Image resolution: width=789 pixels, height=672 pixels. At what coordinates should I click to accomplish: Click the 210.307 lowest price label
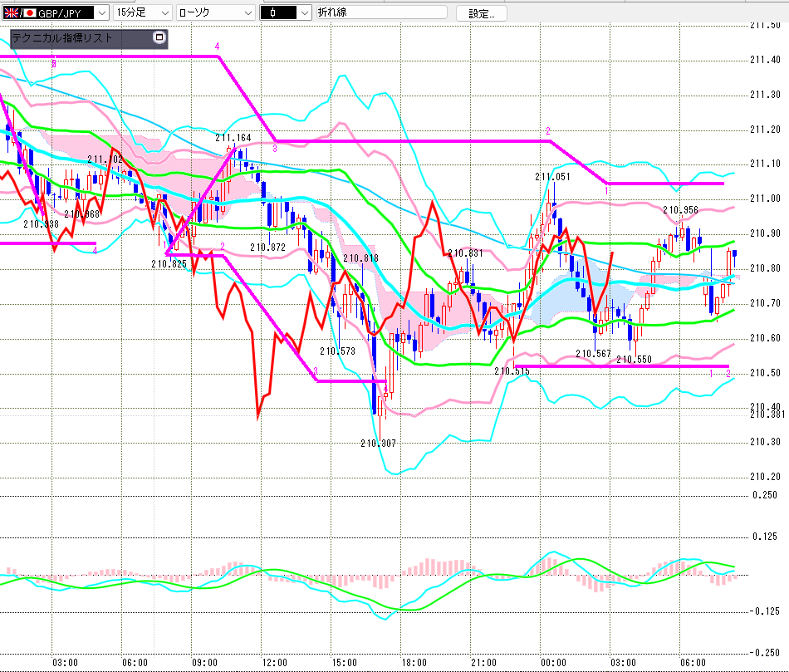(378, 444)
